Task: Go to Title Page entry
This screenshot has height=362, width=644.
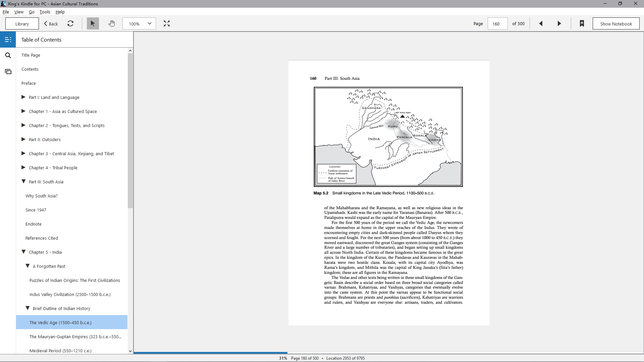Action: click(x=31, y=55)
